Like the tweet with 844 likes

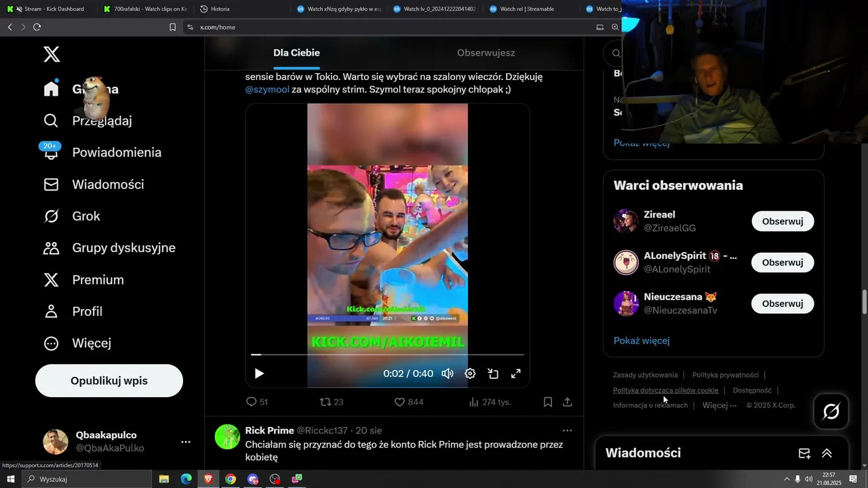tap(409, 402)
